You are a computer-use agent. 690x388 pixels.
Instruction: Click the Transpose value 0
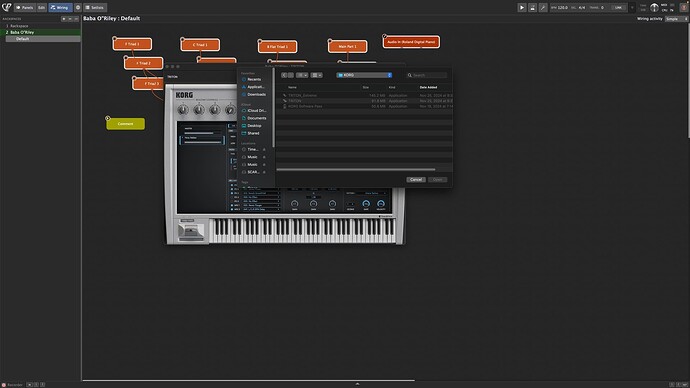[x=602, y=7]
